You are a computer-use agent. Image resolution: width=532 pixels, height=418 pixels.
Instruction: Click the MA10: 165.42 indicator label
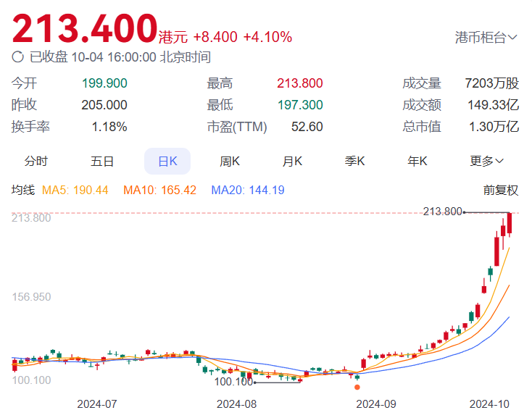click(159, 191)
